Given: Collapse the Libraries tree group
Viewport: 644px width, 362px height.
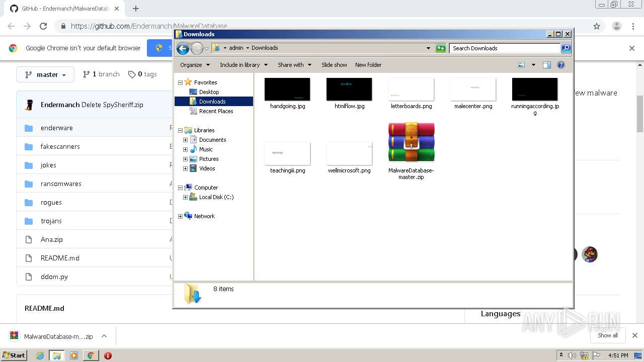Looking at the screenshot, I should coord(180,130).
